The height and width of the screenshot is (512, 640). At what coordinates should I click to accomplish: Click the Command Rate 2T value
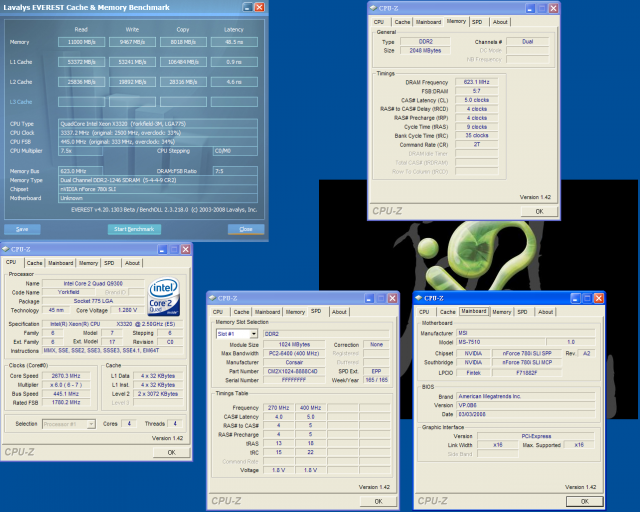476,145
